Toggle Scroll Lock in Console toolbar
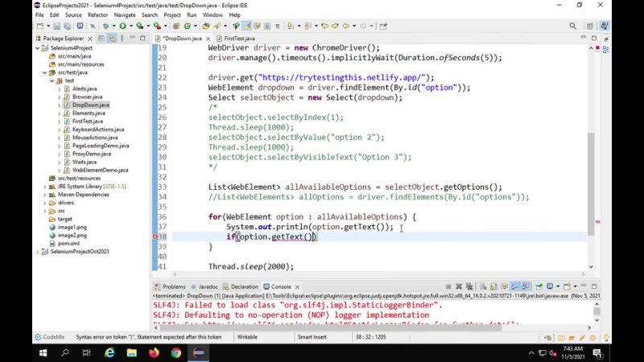Image resolution: width=644 pixels, height=362 pixels. point(493,286)
